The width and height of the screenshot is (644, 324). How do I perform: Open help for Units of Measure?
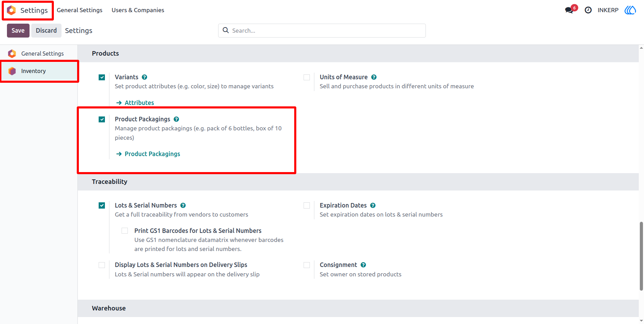click(374, 77)
